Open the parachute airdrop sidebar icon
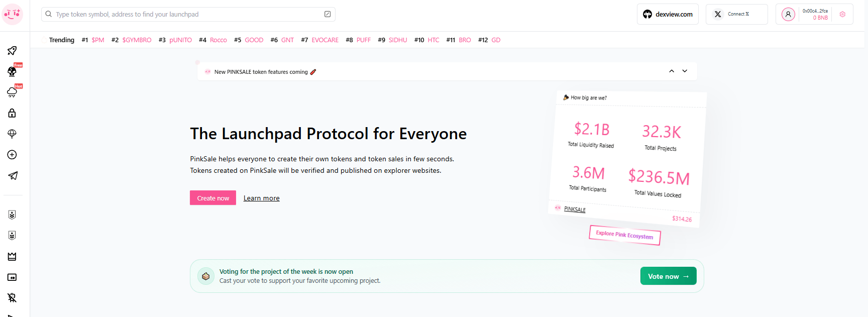 coord(12,134)
